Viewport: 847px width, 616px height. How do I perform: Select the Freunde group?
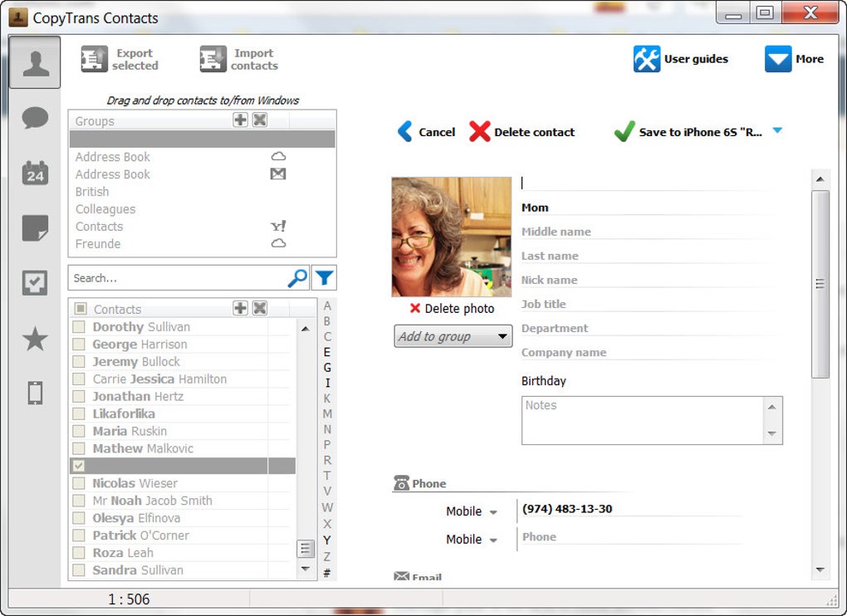pos(98,243)
